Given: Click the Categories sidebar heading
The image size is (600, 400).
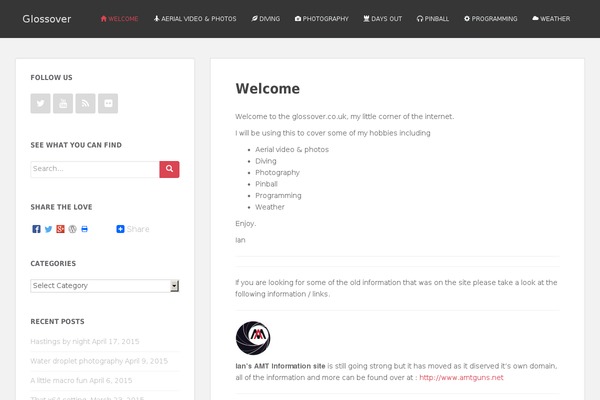Looking at the screenshot, I should [x=53, y=263].
